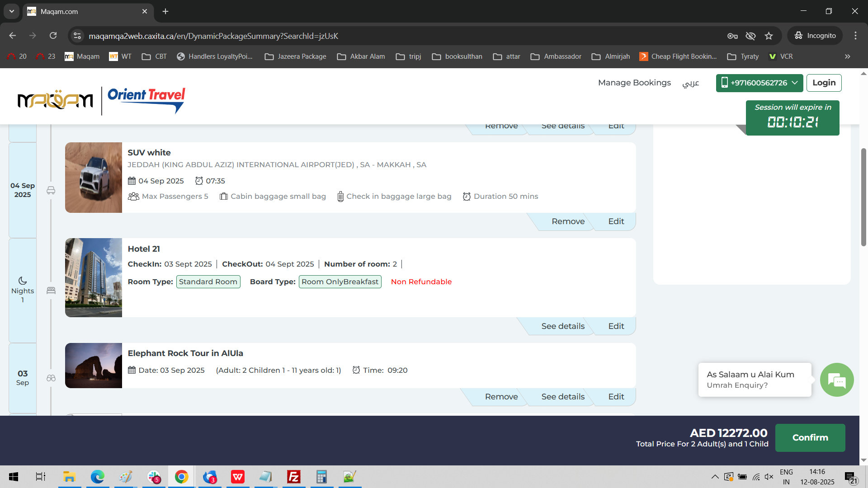Open the tab search dropdown arrow
The width and height of the screenshot is (868, 488).
(x=12, y=11)
